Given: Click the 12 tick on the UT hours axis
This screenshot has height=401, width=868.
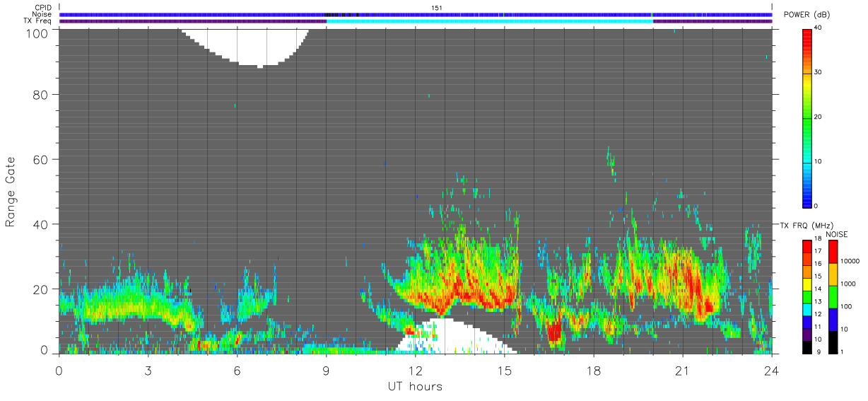Looking at the screenshot, I should 415,370.
